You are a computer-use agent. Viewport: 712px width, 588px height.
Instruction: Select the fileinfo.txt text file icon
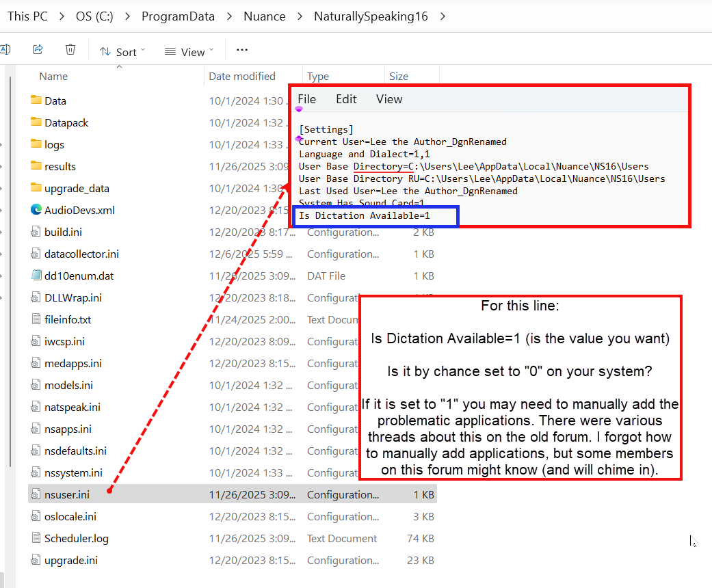(x=37, y=319)
